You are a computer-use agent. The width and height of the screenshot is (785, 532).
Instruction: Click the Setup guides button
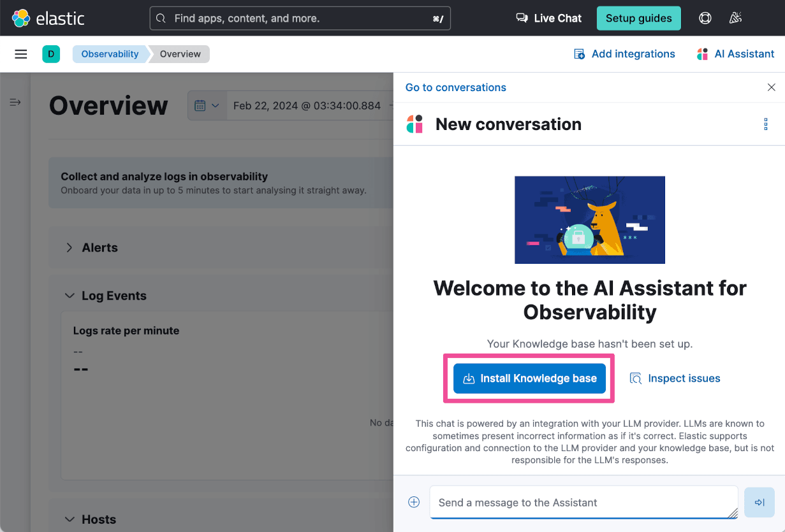point(638,18)
